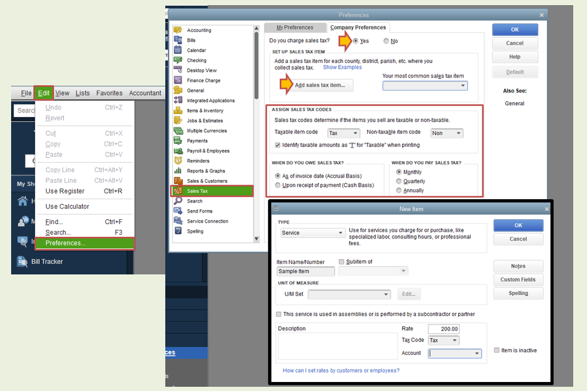Open Custom Fields in New Item

(518, 280)
